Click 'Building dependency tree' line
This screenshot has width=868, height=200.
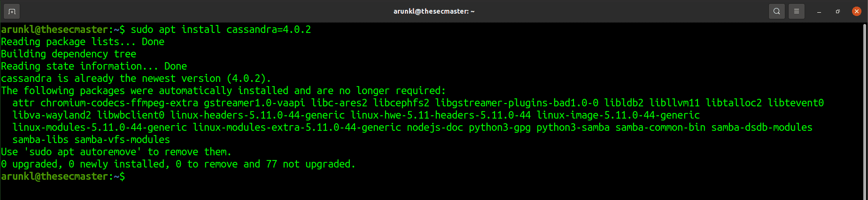69,54
